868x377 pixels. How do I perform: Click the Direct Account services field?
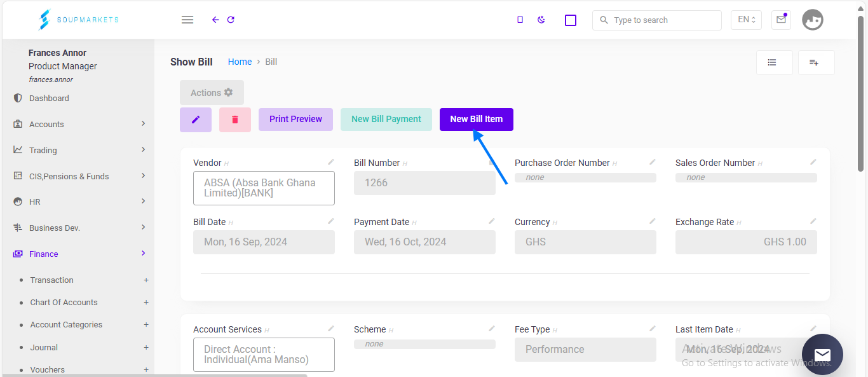pyautogui.click(x=264, y=355)
